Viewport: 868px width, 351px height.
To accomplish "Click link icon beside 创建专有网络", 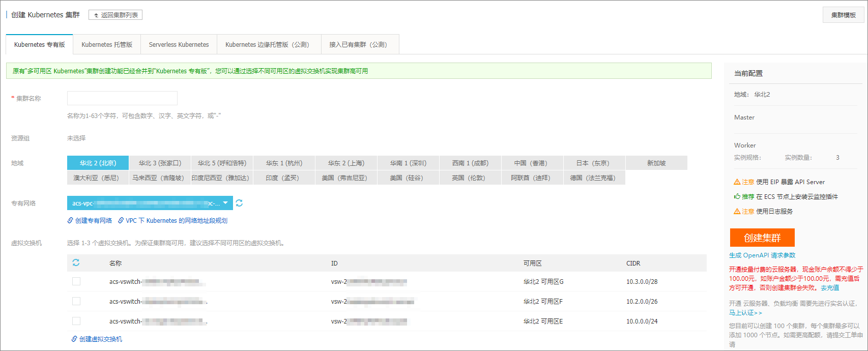I will (70, 220).
